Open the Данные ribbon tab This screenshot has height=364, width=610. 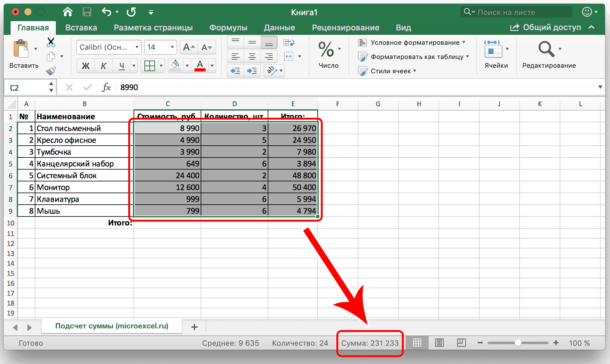pyautogui.click(x=279, y=28)
